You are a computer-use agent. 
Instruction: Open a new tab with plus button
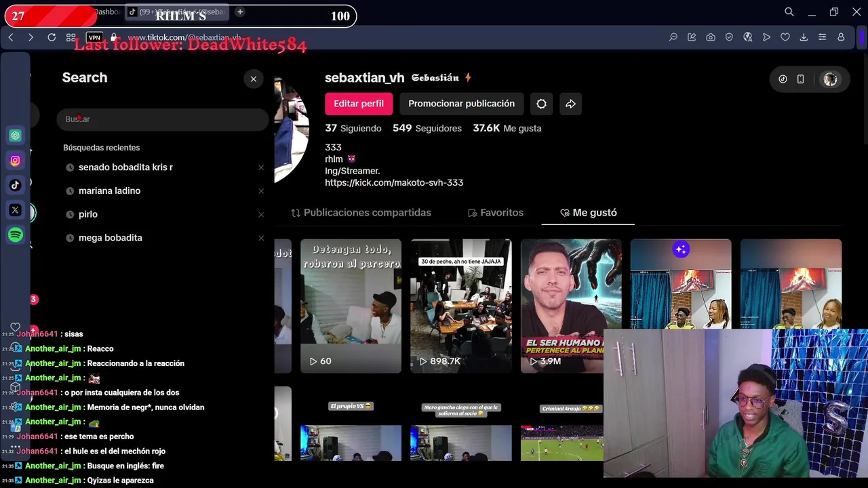(x=240, y=12)
